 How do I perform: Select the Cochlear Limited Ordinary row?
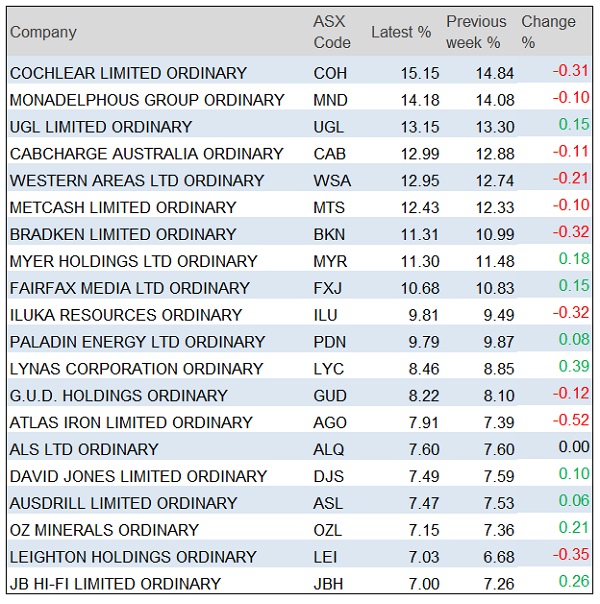pos(128,73)
